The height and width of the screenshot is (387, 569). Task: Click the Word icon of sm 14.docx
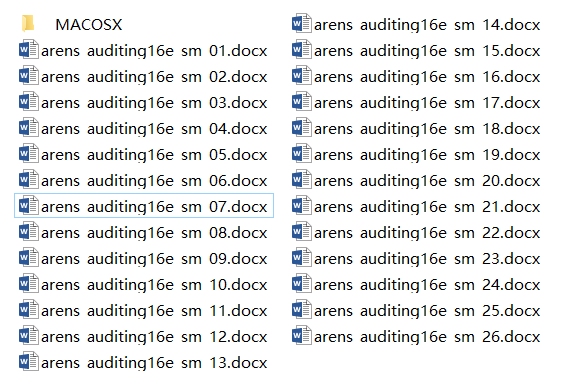302,24
